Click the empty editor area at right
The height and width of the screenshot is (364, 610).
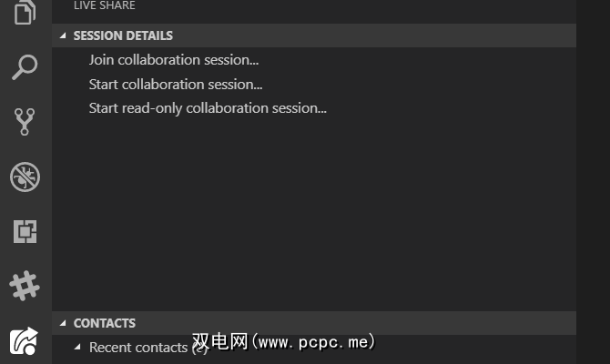[593, 182]
